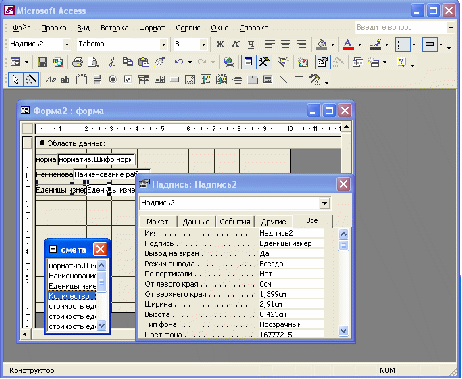Click the Undo arrow icon
This screenshot has height=379, width=462.
(x=179, y=62)
